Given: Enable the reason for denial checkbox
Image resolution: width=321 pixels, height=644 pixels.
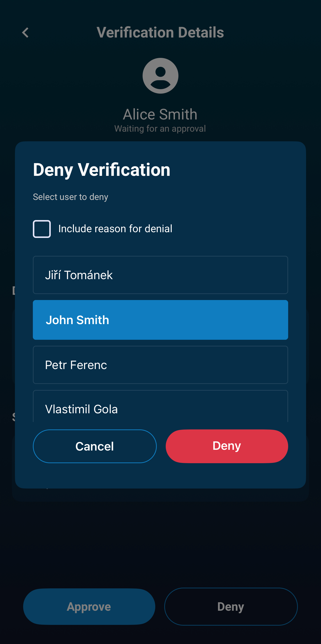Looking at the screenshot, I should (x=42, y=229).
